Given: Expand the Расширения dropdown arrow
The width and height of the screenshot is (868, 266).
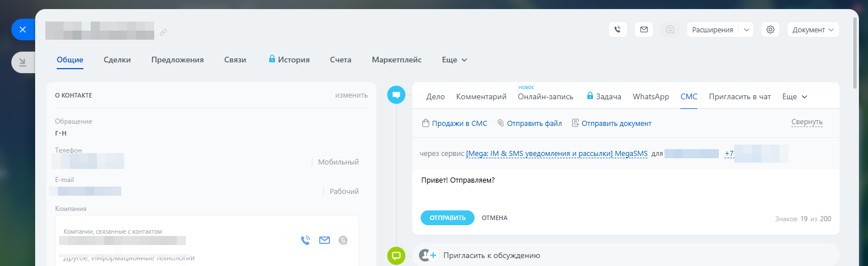Looking at the screenshot, I should coord(746,29).
